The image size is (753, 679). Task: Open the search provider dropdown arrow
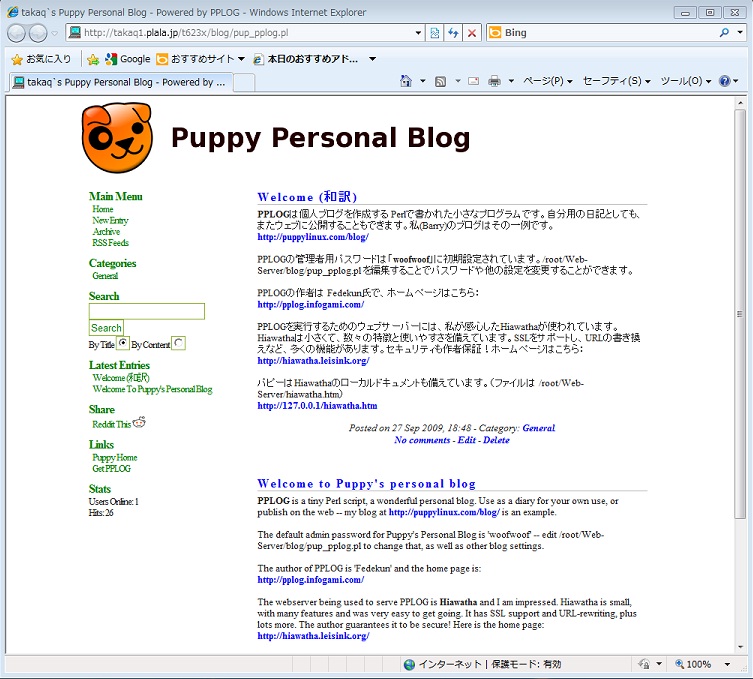coord(740,33)
